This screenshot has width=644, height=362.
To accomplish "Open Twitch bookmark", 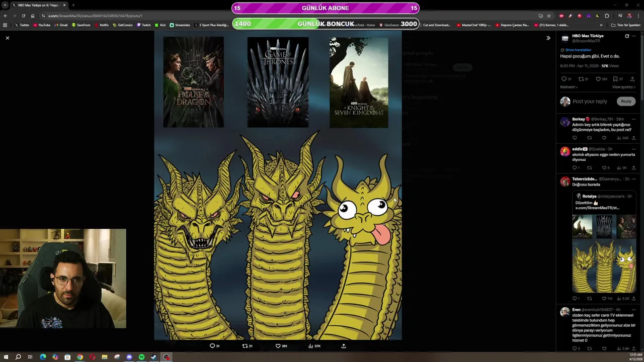I will coord(143,25).
